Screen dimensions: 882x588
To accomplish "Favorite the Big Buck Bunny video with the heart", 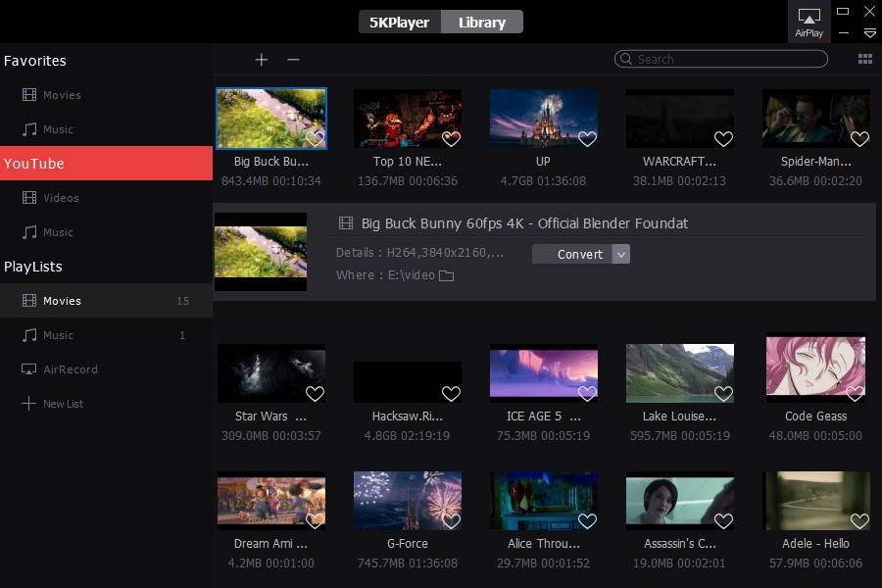I will point(315,139).
